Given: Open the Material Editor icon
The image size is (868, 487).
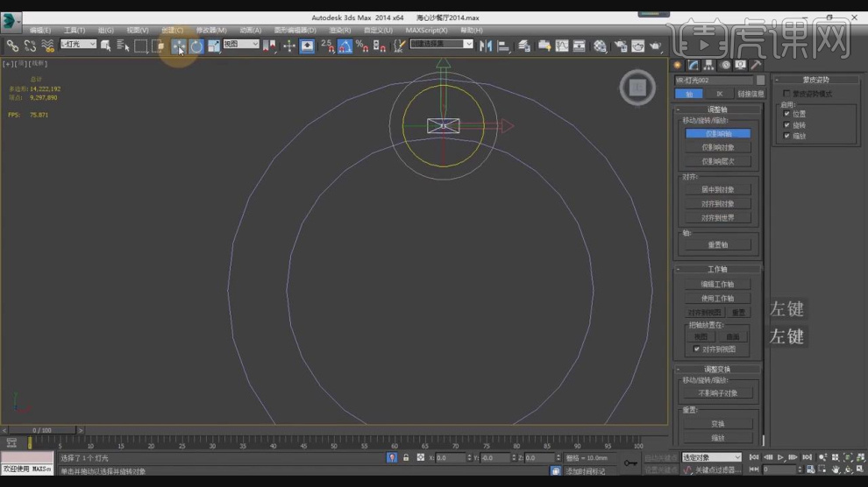Looking at the screenshot, I should [600, 46].
